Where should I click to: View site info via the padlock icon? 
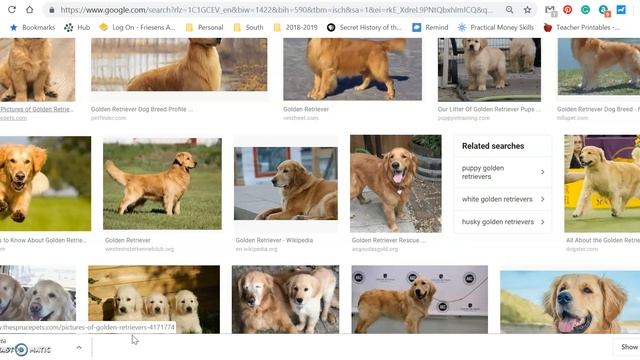[52, 10]
